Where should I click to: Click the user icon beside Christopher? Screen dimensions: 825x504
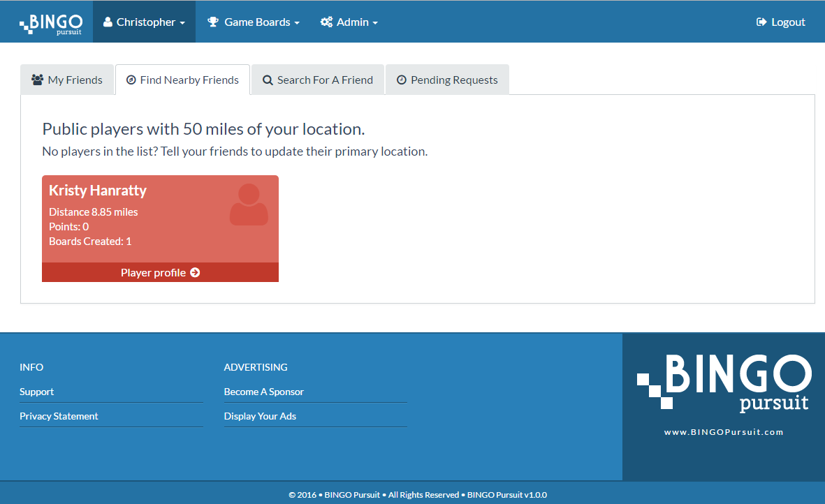(x=108, y=22)
